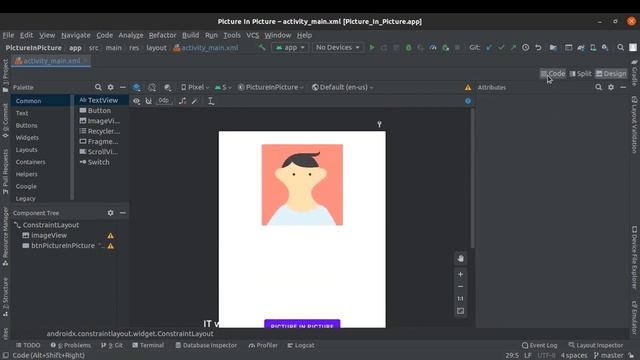Show Git history clock icon
This screenshot has height=360, width=640.
(x=525, y=48)
